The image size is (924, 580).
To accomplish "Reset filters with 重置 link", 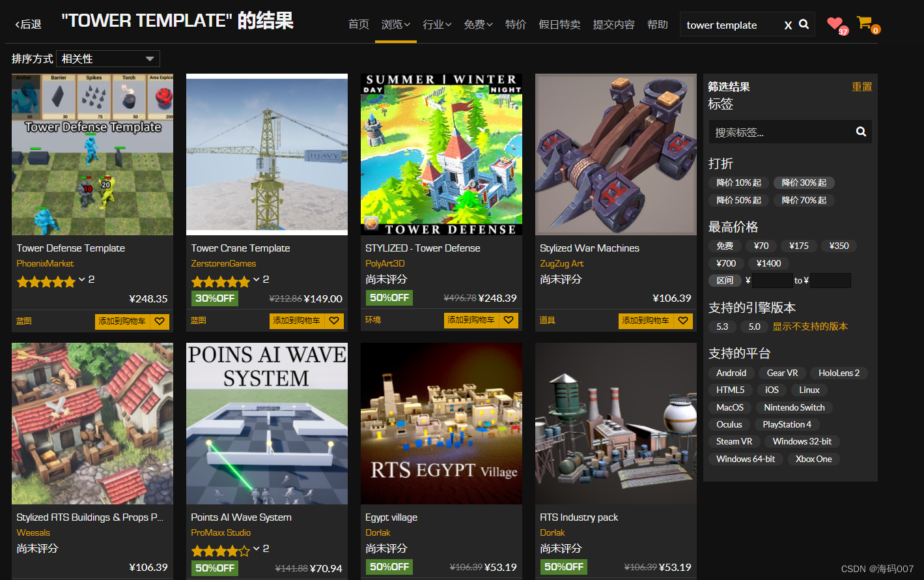I will 862,87.
